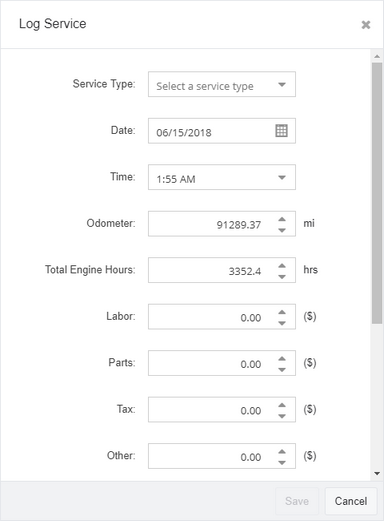384x521 pixels.
Task: Increase Odometer with the up arrow
Action: click(x=282, y=219)
